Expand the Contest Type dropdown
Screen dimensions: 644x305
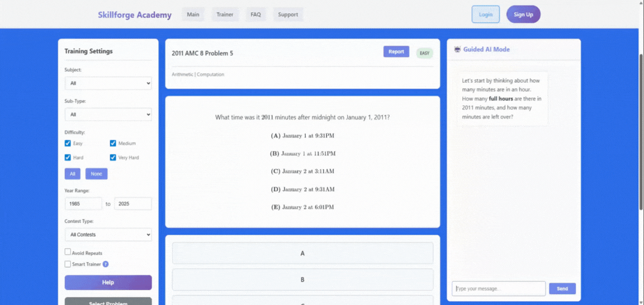point(108,235)
